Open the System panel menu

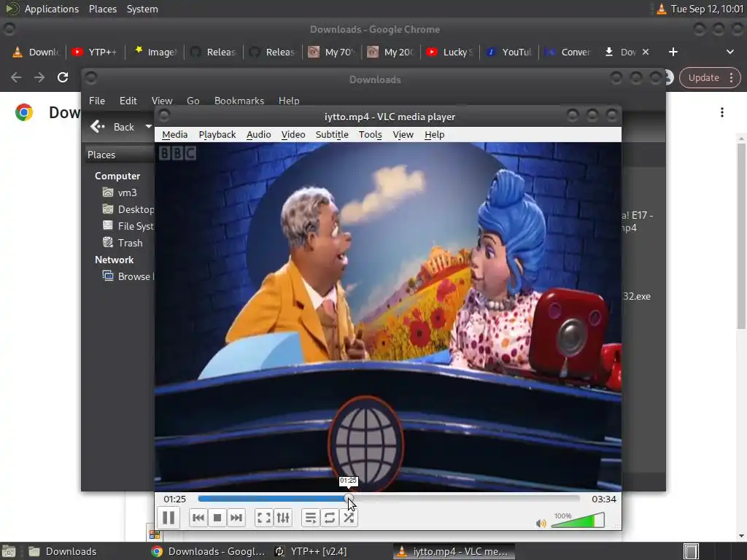click(x=142, y=9)
